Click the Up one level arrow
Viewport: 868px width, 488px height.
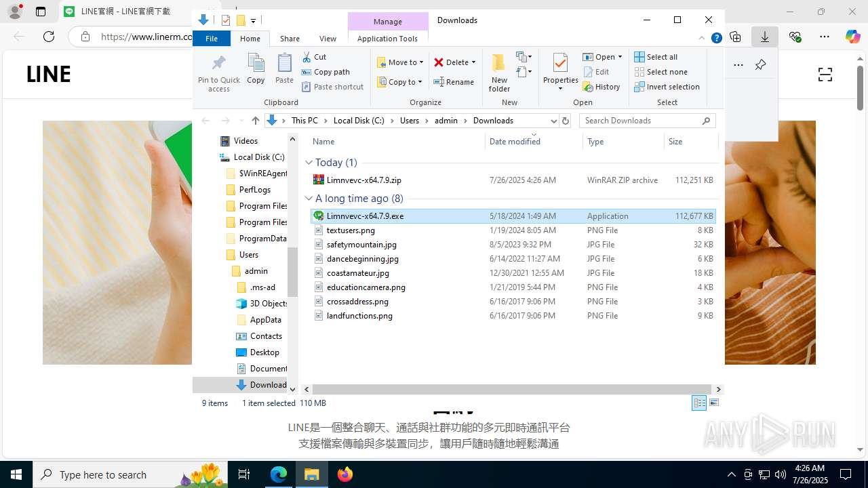255,121
